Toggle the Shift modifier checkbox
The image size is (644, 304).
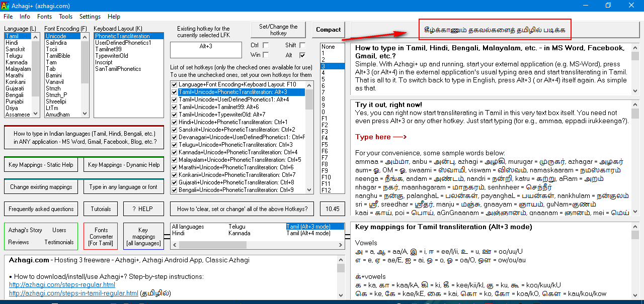pos(302,46)
